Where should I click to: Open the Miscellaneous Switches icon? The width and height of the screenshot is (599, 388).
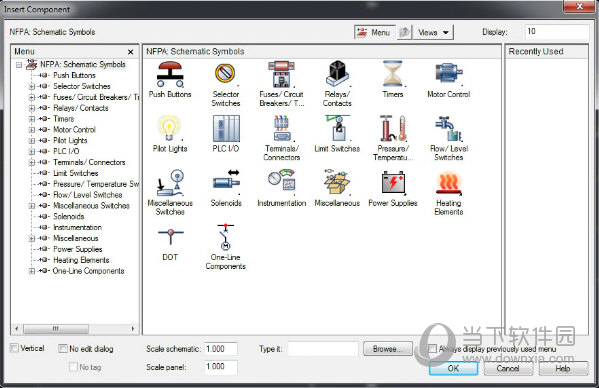[170, 183]
